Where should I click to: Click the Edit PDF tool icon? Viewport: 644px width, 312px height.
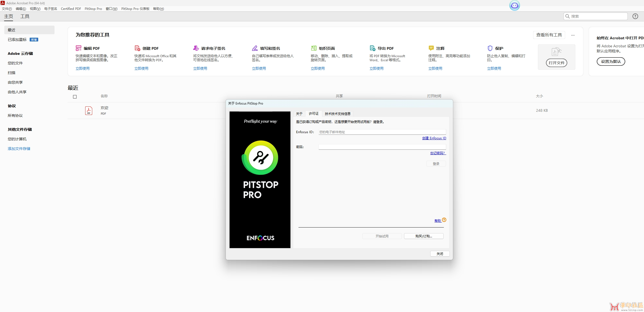coord(78,48)
